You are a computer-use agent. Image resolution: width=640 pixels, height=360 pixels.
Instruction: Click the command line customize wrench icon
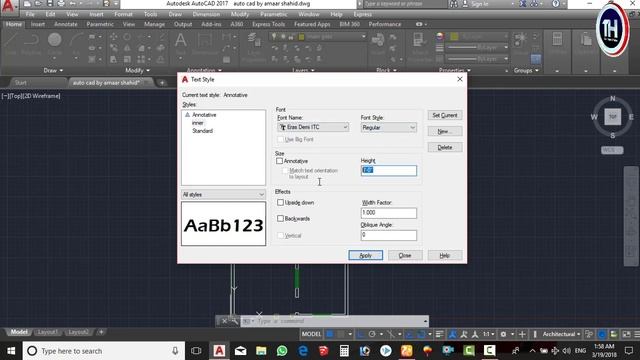[x=234, y=321]
